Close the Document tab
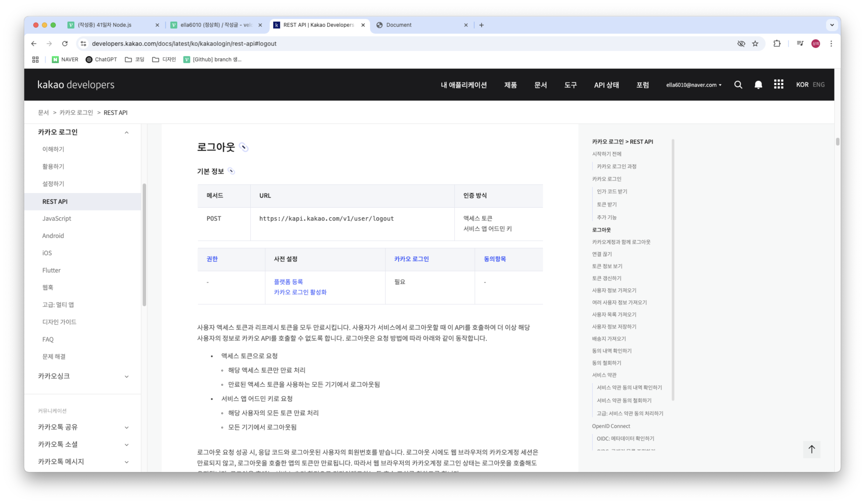Image resolution: width=865 pixels, height=504 pixels. click(x=466, y=25)
